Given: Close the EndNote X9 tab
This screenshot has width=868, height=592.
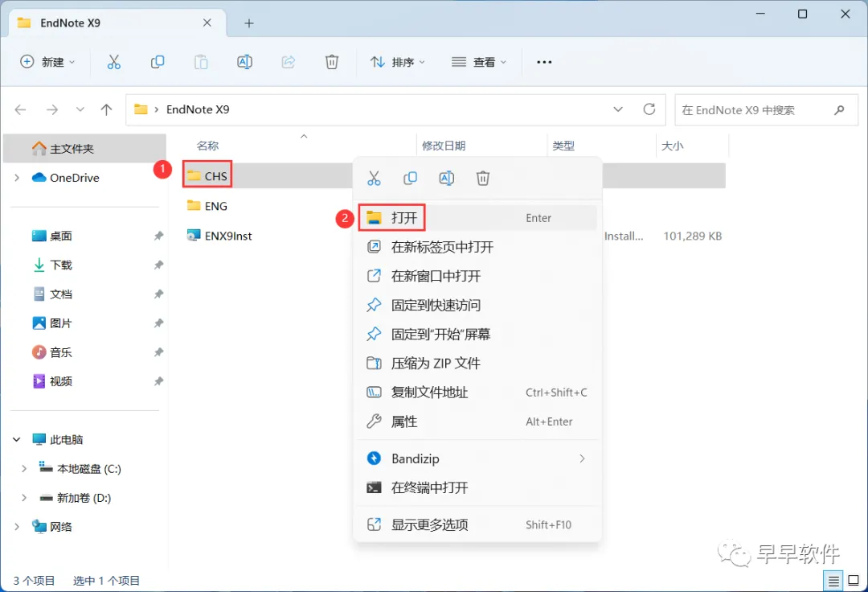Looking at the screenshot, I should coord(207,23).
